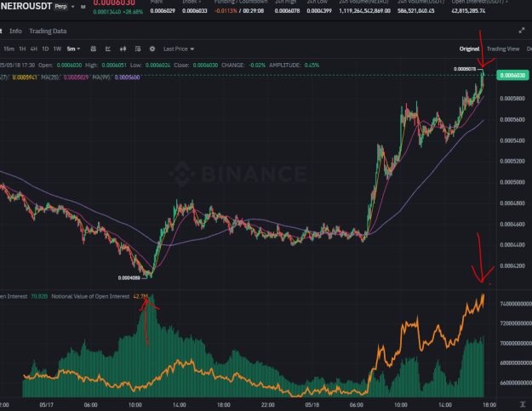
Task: Click the 0.0005000 price axis label
Action: (x=512, y=182)
